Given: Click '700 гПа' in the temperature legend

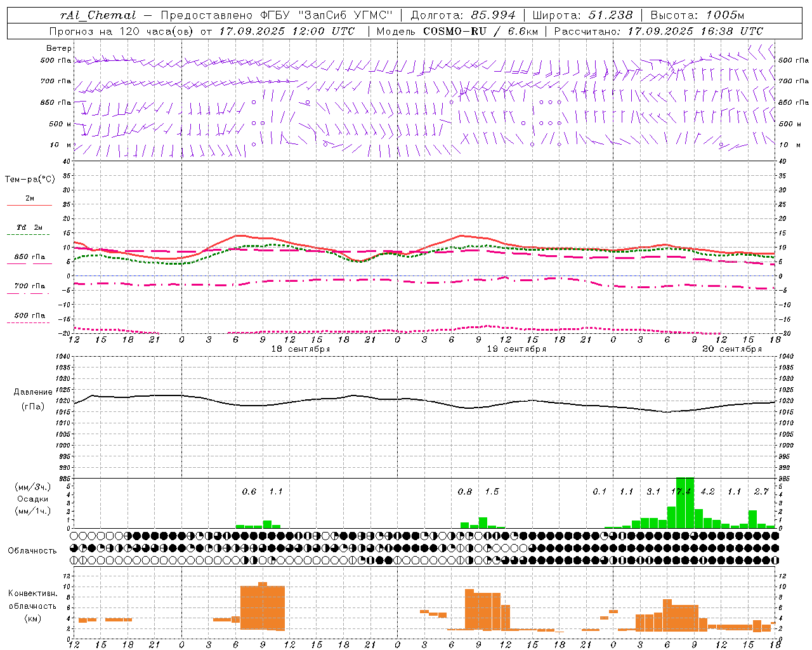Looking at the screenshot, I should pos(30,286).
